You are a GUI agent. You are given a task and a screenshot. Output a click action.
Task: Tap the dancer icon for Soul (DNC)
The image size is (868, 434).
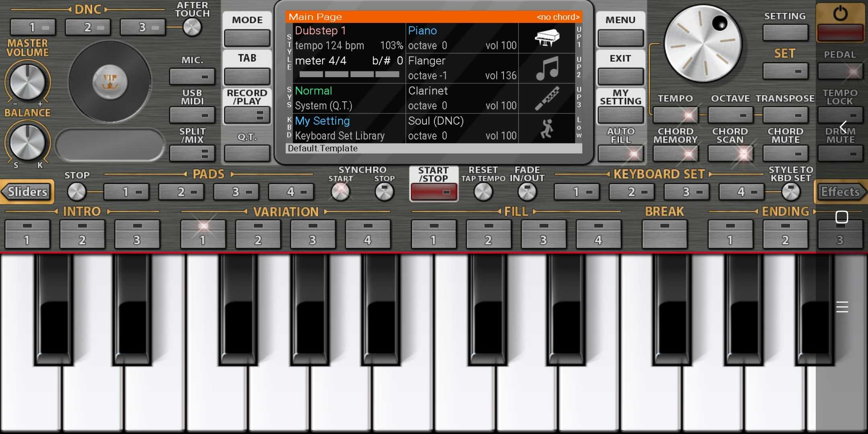coord(547,129)
